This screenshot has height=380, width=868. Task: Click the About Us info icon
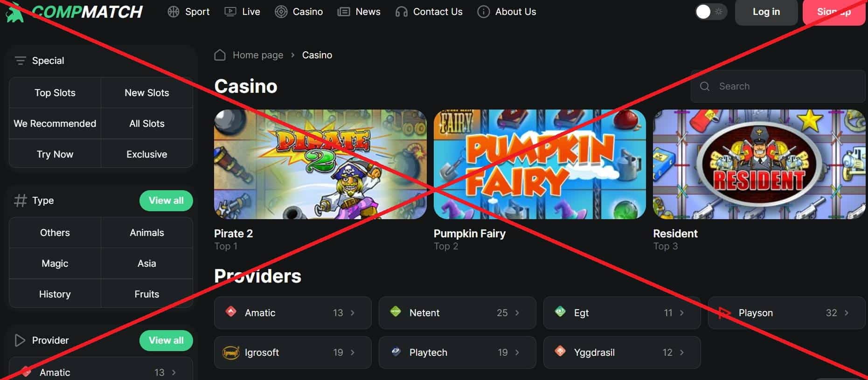pos(484,12)
